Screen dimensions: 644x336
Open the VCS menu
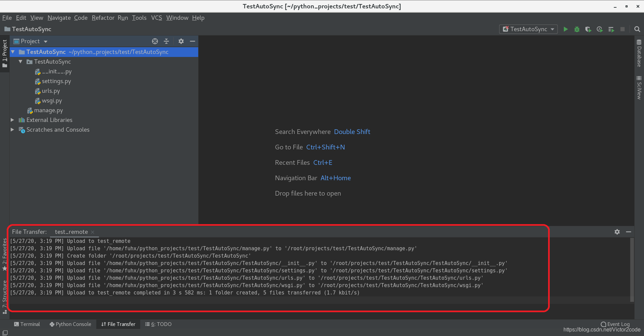click(157, 18)
